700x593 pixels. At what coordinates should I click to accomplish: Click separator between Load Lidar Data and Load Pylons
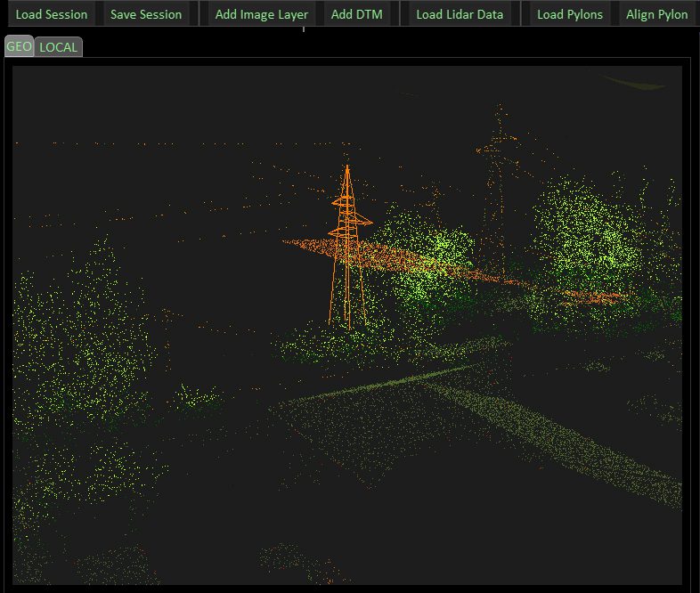tap(524, 14)
